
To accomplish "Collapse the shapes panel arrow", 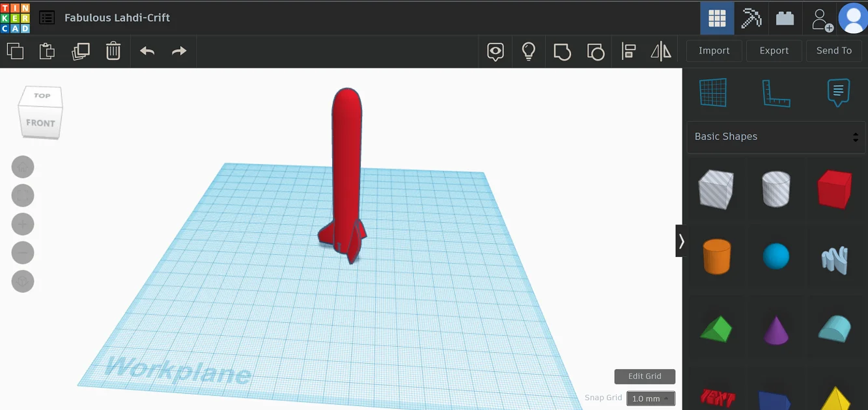I will 681,241.
